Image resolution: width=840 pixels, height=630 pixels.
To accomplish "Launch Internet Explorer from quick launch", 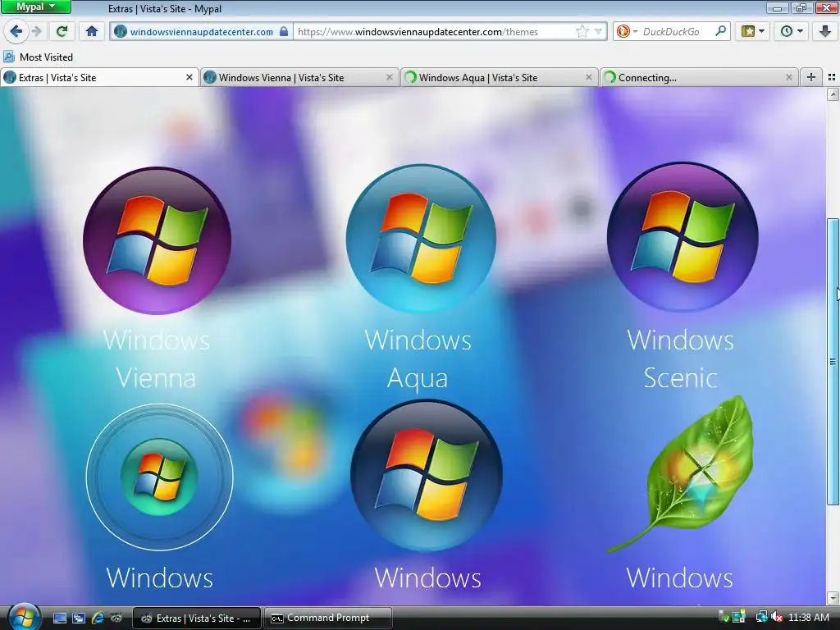I will 98,619.
